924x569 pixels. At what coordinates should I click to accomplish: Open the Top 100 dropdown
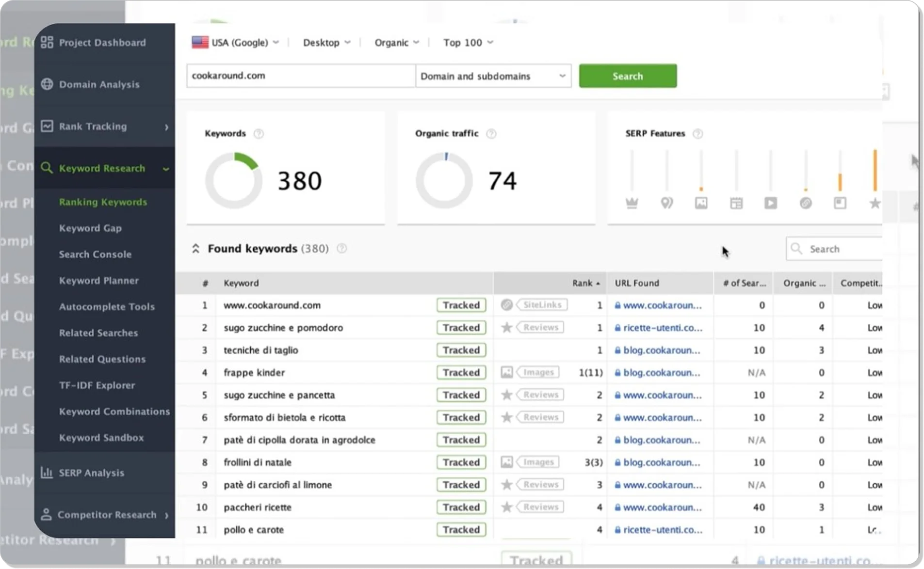pos(467,42)
